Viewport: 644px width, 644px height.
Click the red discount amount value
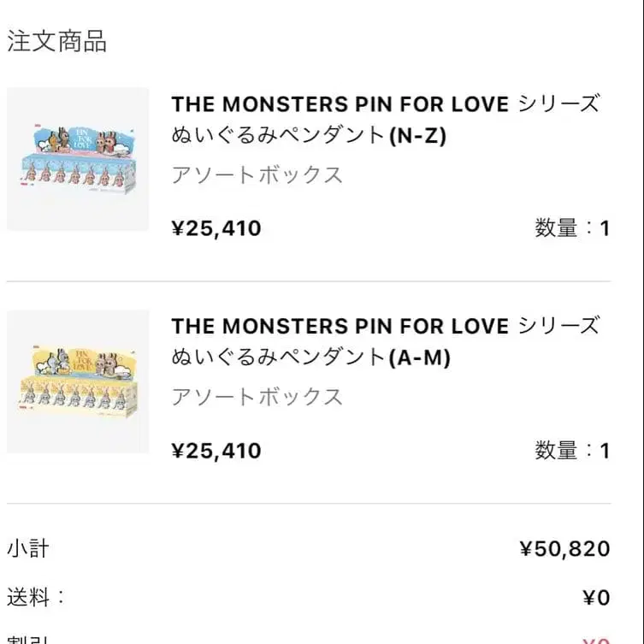[x=596, y=639]
